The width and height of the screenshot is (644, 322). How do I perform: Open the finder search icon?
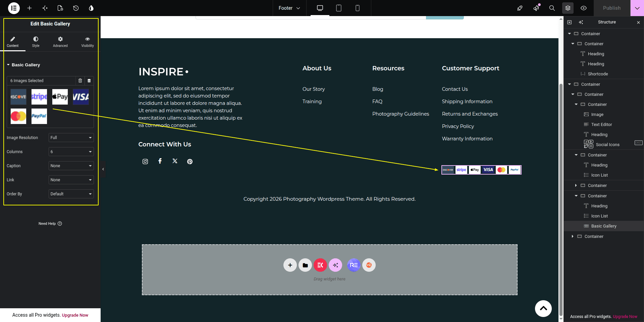[552, 8]
